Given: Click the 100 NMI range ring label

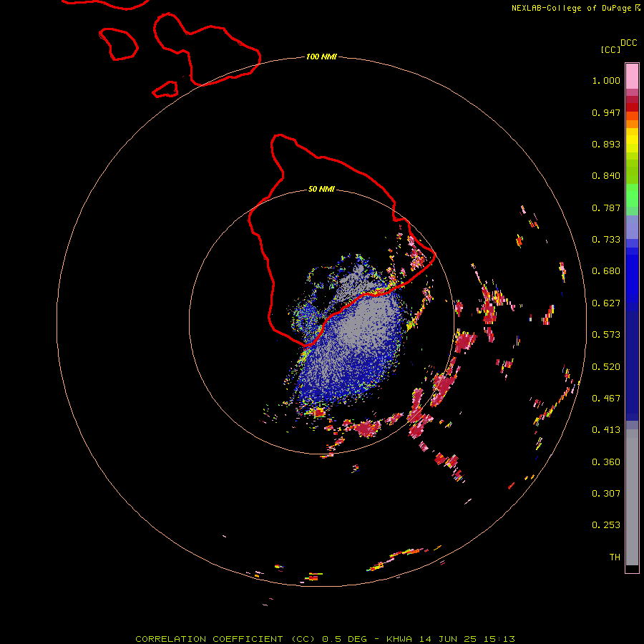Looking at the screenshot, I should (321, 57).
